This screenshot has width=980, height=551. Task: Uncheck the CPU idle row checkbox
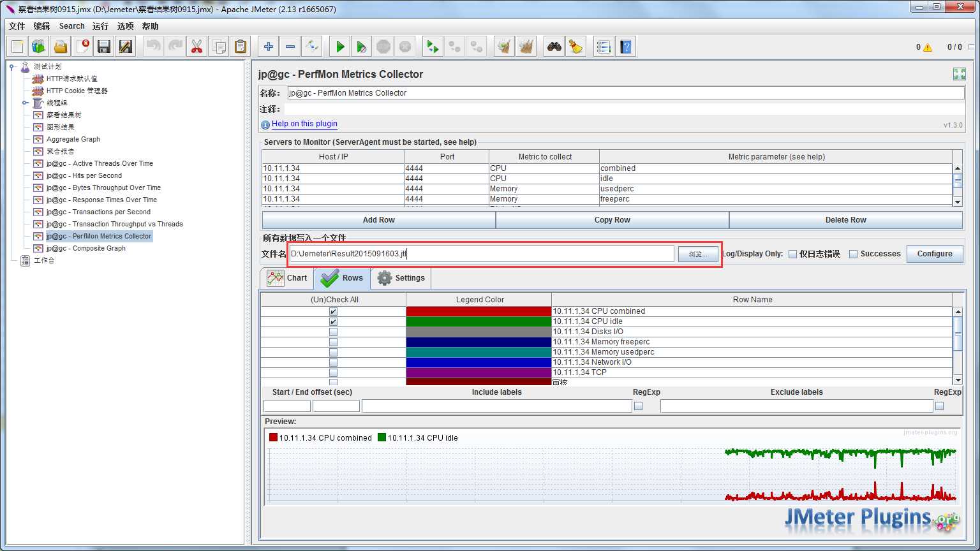click(333, 322)
